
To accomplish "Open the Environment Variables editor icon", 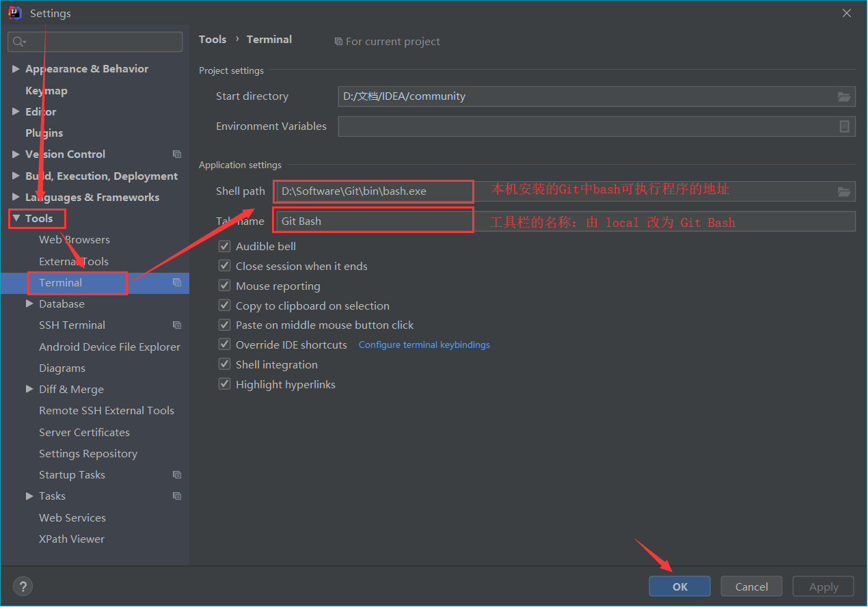I will pyautogui.click(x=845, y=126).
